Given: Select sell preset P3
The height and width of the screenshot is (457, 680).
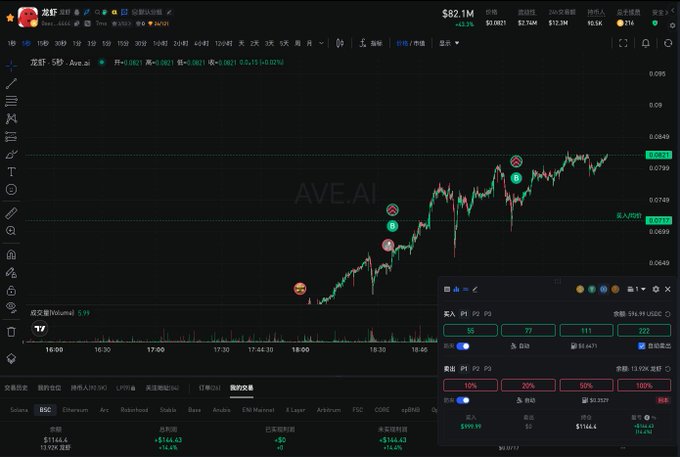Looking at the screenshot, I should pos(487,369).
